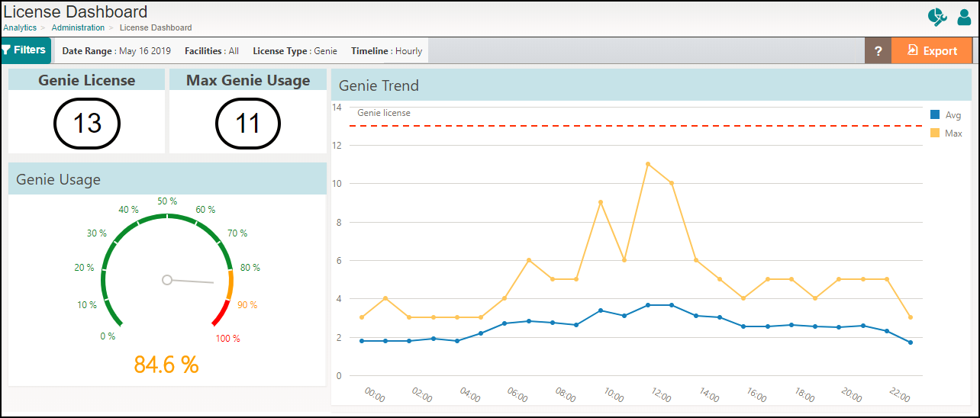Open the Facilities filter set to All

[x=211, y=51]
